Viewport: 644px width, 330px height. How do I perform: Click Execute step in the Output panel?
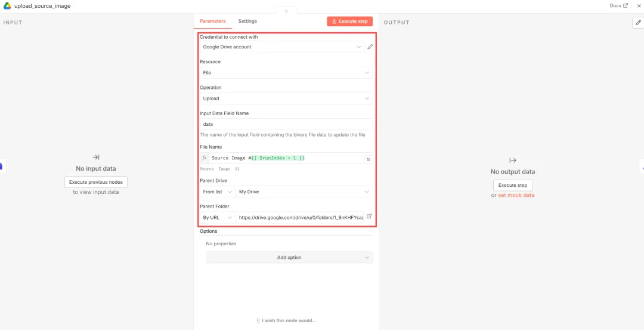pos(513,186)
